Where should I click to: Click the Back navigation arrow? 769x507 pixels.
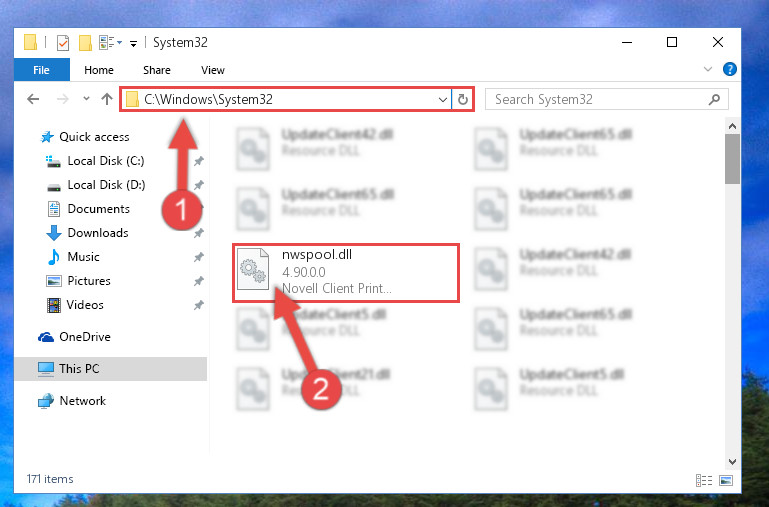33,99
